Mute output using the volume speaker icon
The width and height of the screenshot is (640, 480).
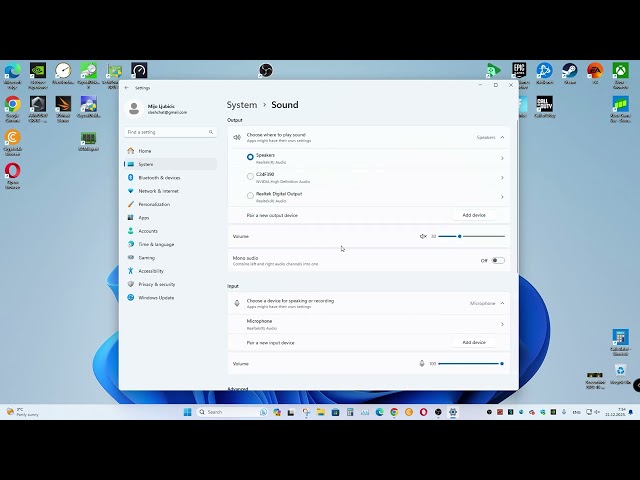pos(423,236)
